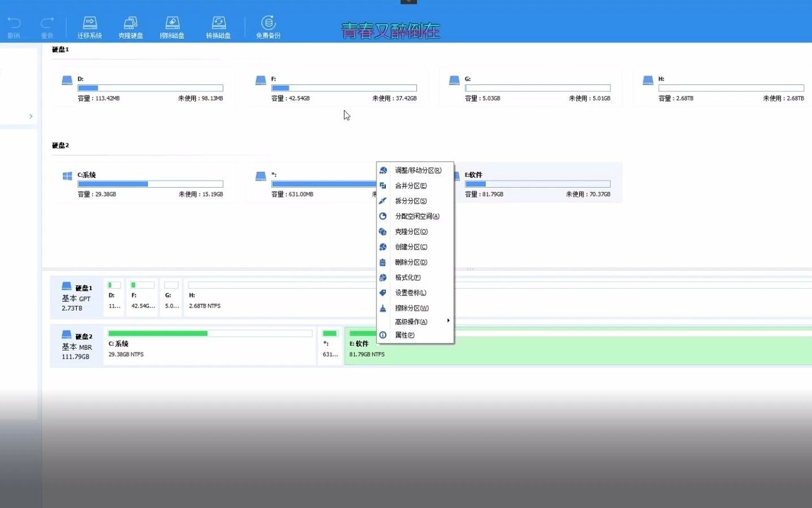Click the F: drive icon in 硬盘1

coord(261,81)
